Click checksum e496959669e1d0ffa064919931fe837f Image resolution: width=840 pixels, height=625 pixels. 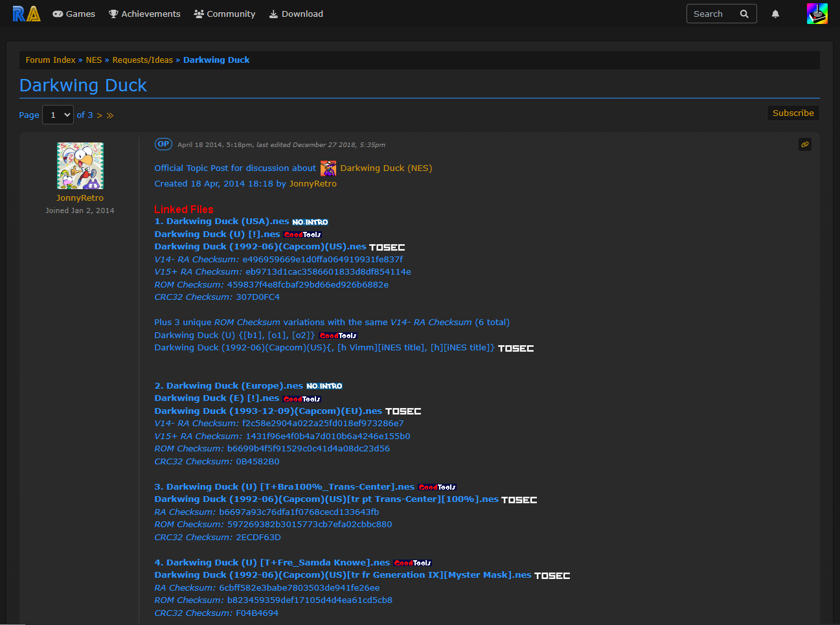coord(323,260)
